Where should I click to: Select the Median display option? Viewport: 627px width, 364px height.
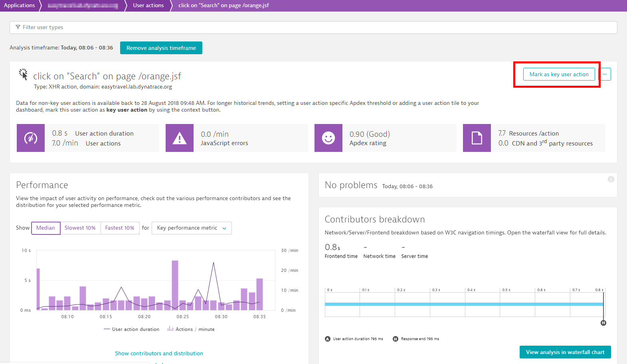[46, 228]
